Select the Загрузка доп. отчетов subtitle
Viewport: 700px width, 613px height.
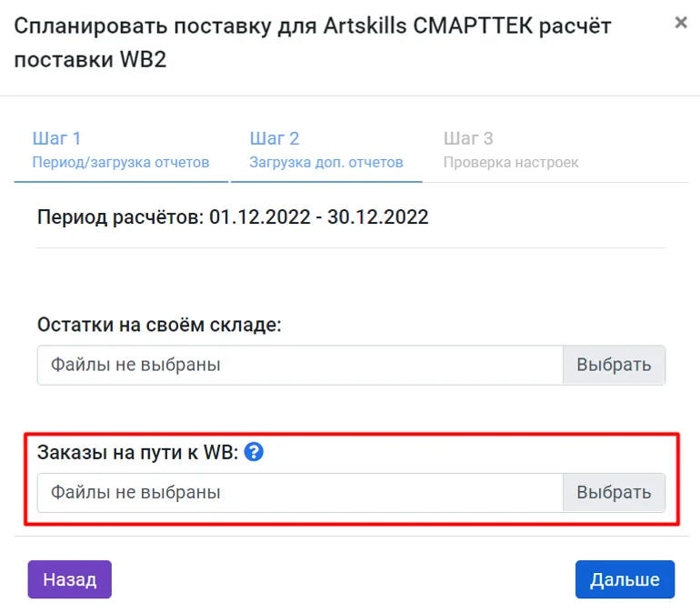[326, 162]
